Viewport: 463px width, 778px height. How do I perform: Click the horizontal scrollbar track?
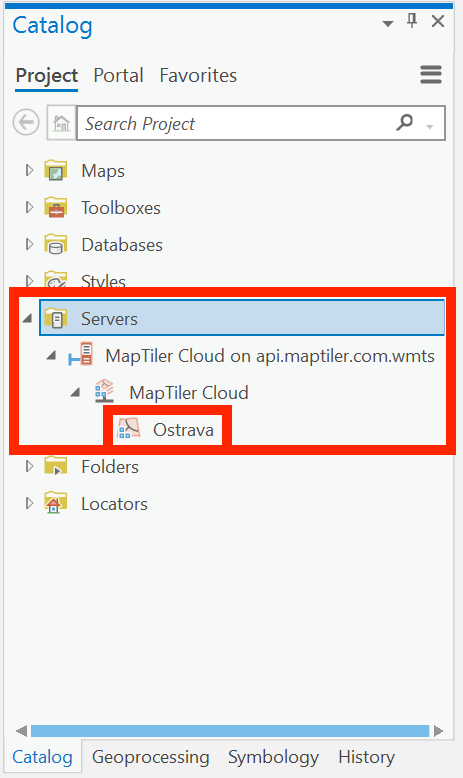(230, 730)
